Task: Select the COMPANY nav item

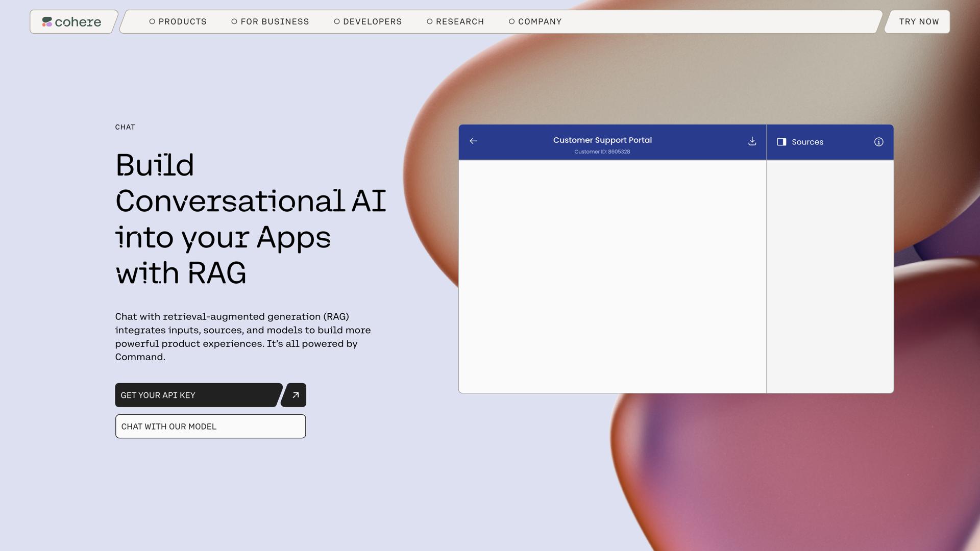Action: pyautogui.click(x=535, y=22)
